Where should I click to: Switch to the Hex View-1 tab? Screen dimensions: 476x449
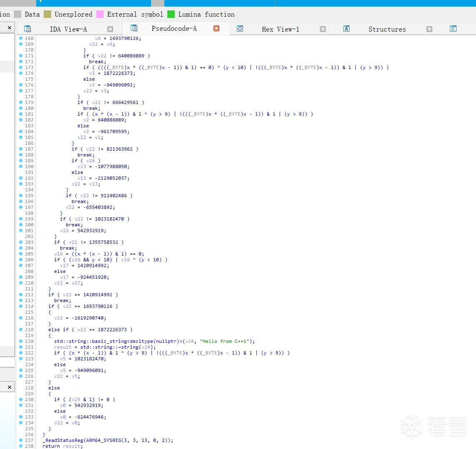280,29
